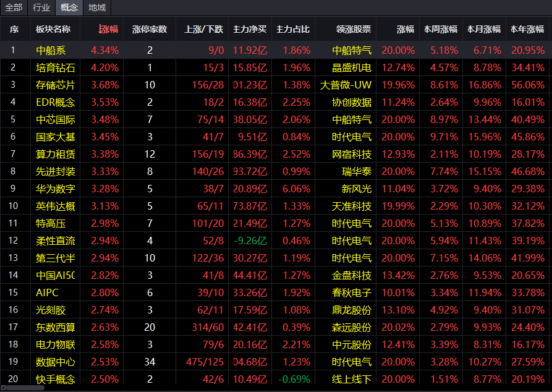The image size is (552, 392).
Task: Click leading stock 中元股份
Action: coord(352,344)
